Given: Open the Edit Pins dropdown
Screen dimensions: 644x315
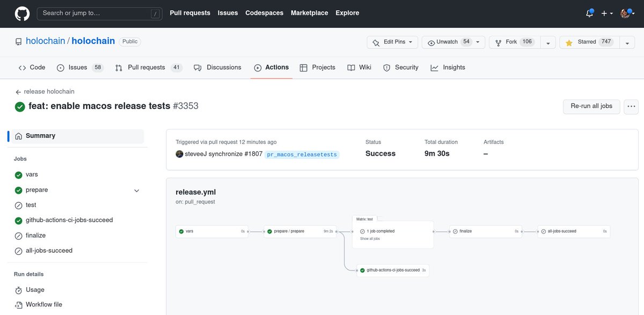Looking at the screenshot, I should coord(392,42).
